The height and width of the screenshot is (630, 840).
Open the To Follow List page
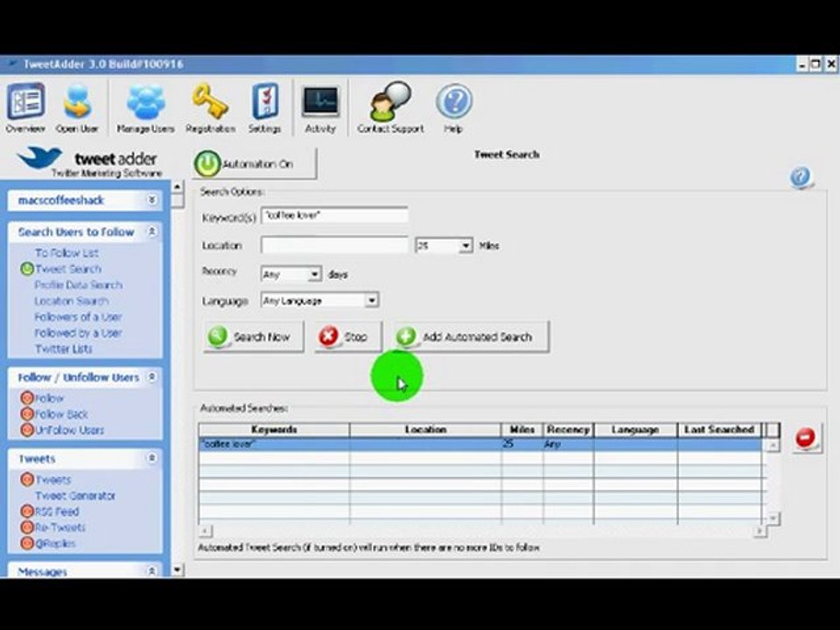[67, 253]
